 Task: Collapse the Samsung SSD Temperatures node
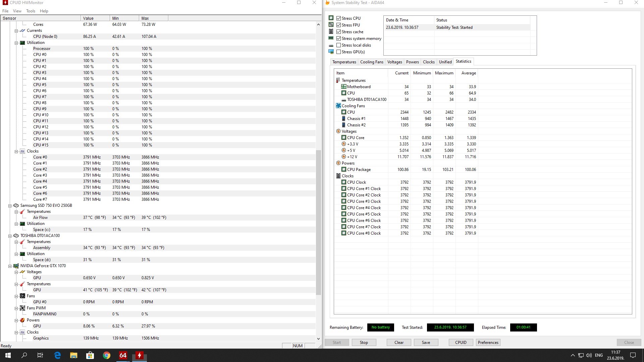16,212
